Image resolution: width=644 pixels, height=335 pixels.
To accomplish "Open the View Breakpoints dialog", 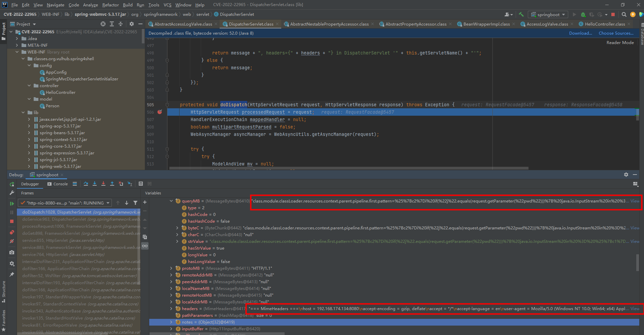I will click(12, 232).
